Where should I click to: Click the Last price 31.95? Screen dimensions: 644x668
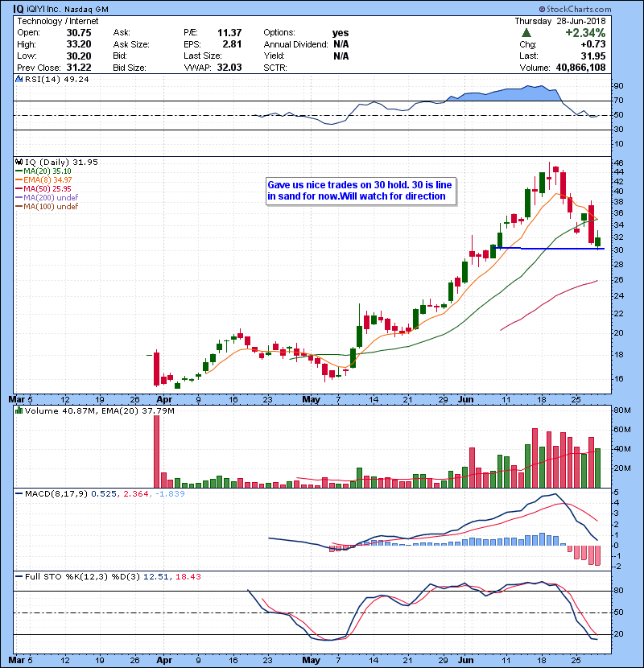[593, 56]
